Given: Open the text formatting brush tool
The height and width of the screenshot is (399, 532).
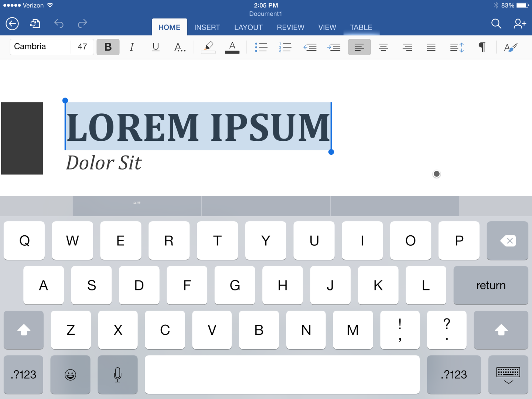Looking at the screenshot, I should click(511, 47).
